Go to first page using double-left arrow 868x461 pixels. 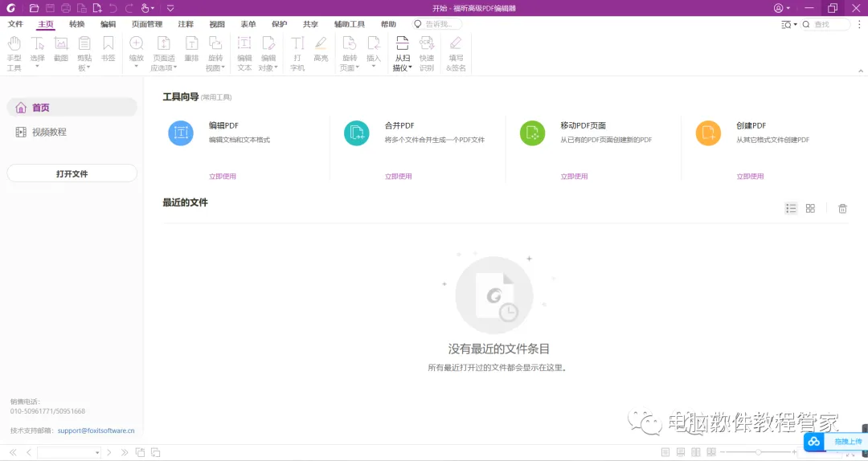(x=14, y=452)
